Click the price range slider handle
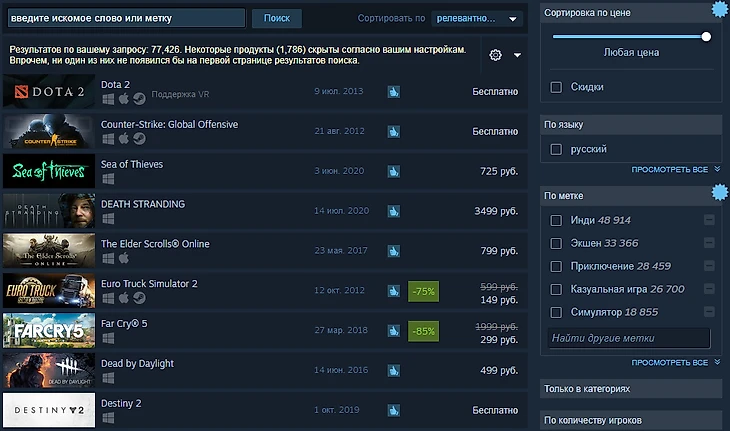Image resolution: width=730 pixels, height=431 pixels. click(706, 37)
